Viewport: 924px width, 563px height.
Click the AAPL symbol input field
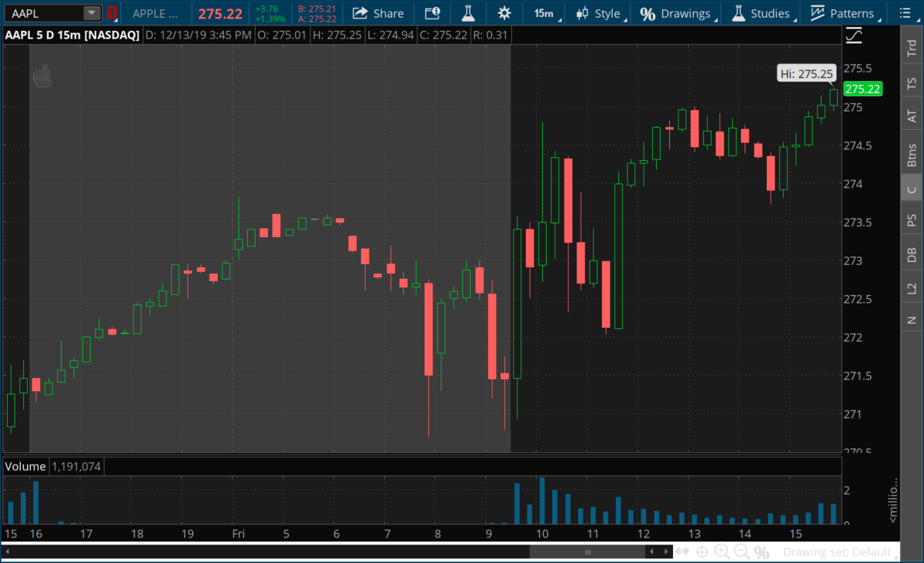click(45, 13)
